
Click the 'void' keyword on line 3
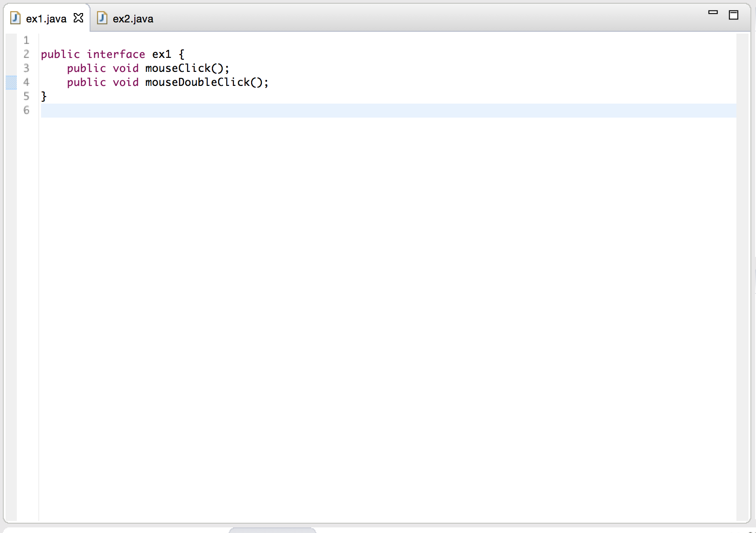point(126,68)
